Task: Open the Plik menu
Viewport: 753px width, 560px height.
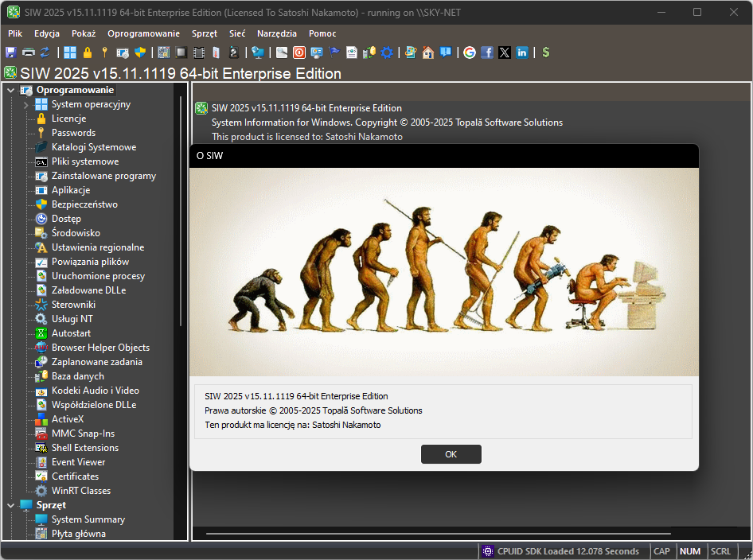Action: pyautogui.click(x=15, y=33)
